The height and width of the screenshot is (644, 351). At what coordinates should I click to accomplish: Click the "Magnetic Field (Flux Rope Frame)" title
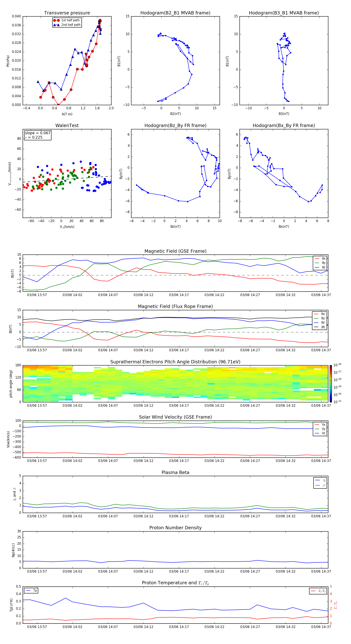[175, 307]
